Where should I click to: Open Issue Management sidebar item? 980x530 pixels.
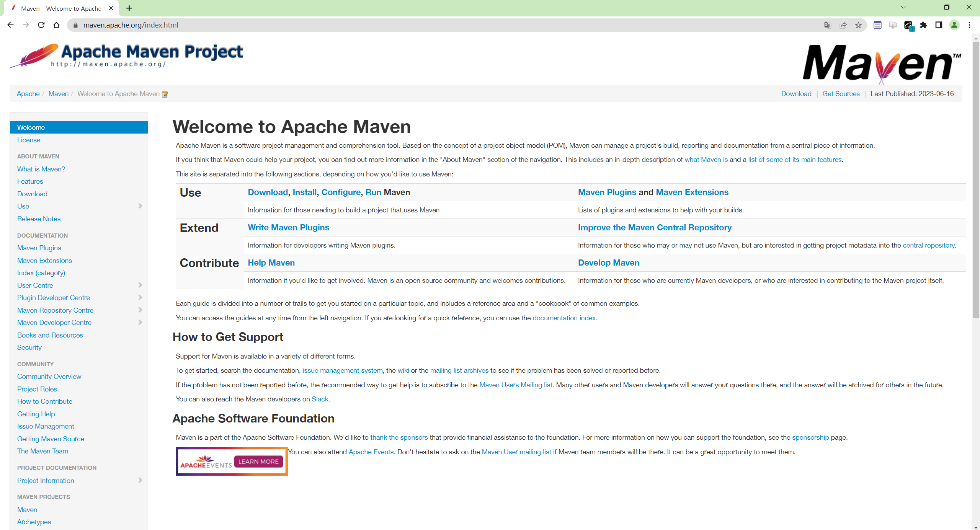pos(46,426)
